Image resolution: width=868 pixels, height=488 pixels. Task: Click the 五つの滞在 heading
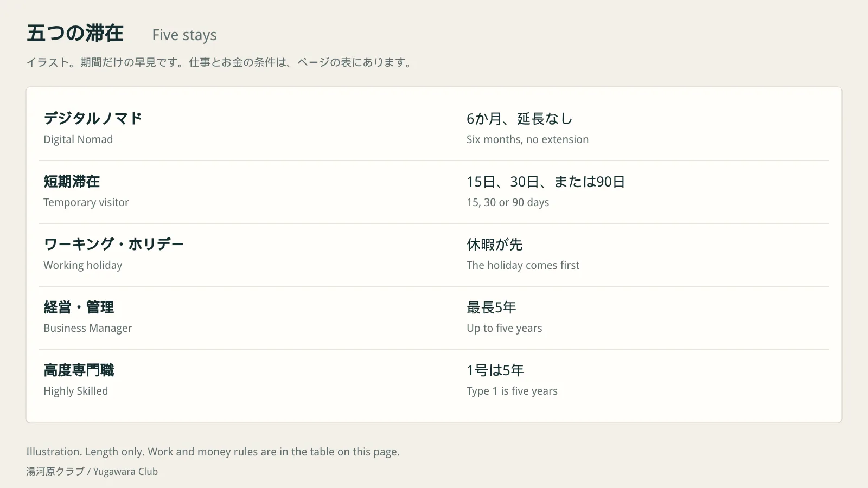(75, 34)
